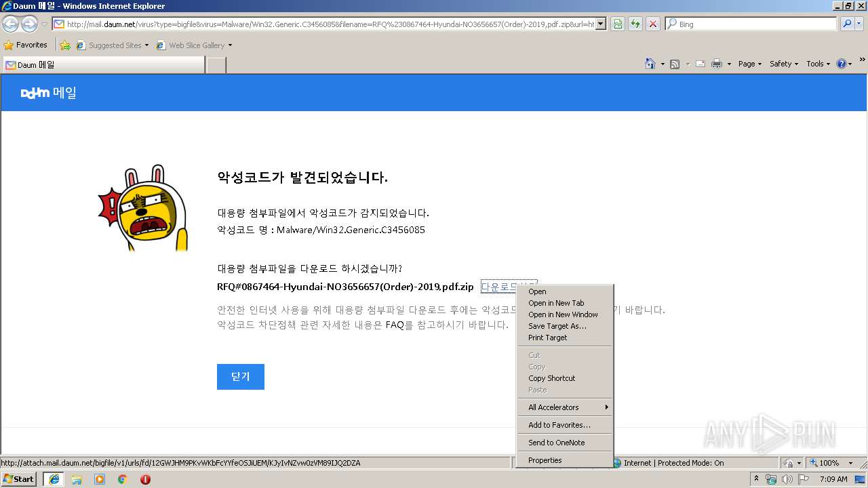Open the Page menu dropdown
Image resolution: width=868 pixels, height=488 pixels.
point(749,64)
